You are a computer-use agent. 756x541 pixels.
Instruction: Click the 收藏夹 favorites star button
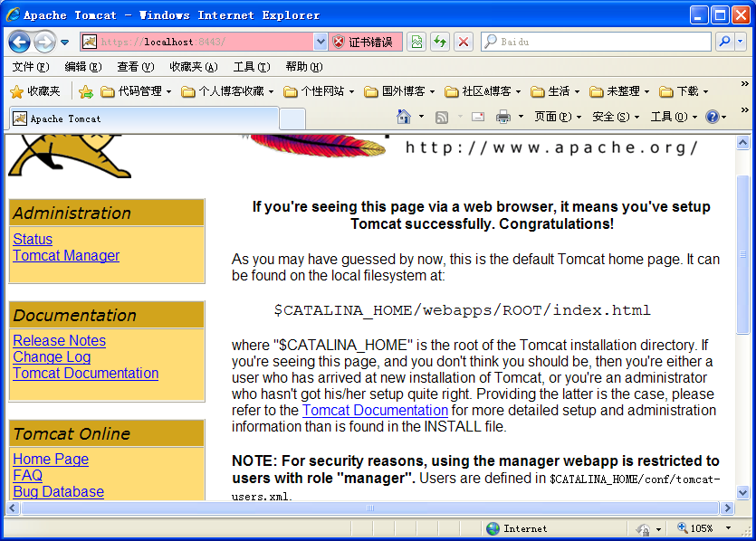click(35, 91)
